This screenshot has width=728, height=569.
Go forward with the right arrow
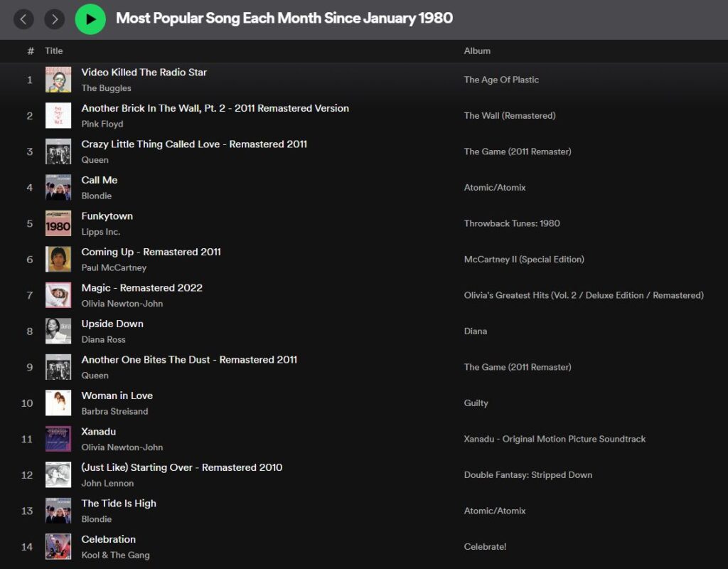55,19
